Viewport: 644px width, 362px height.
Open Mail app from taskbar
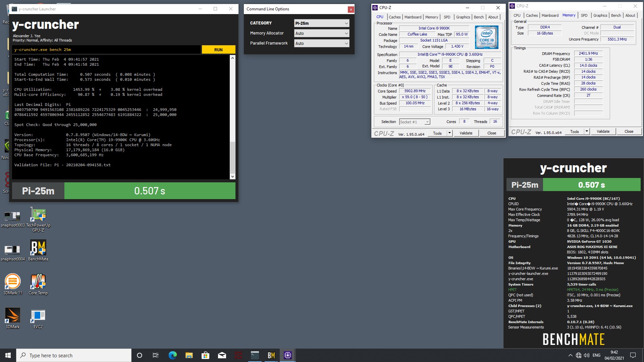[222, 355]
